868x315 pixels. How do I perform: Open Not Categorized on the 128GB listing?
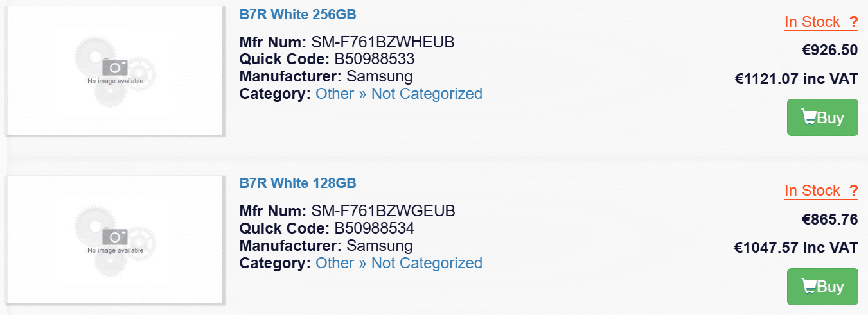427,263
